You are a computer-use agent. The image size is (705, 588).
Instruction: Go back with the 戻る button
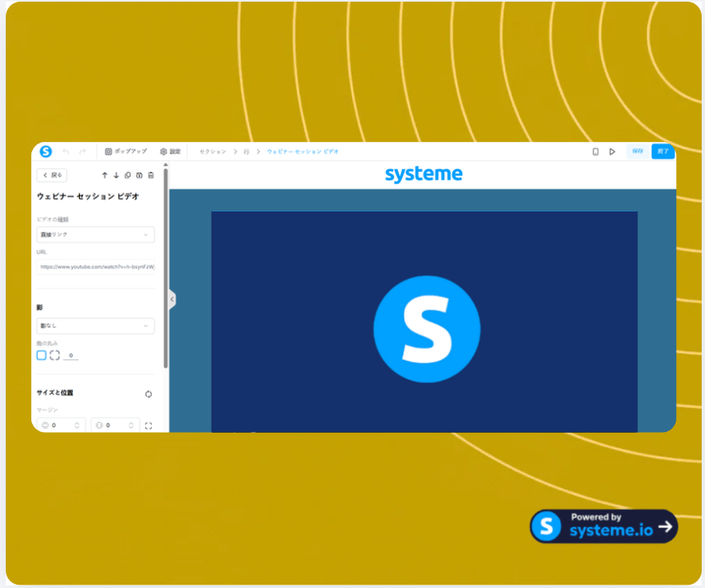coord(52,175)
